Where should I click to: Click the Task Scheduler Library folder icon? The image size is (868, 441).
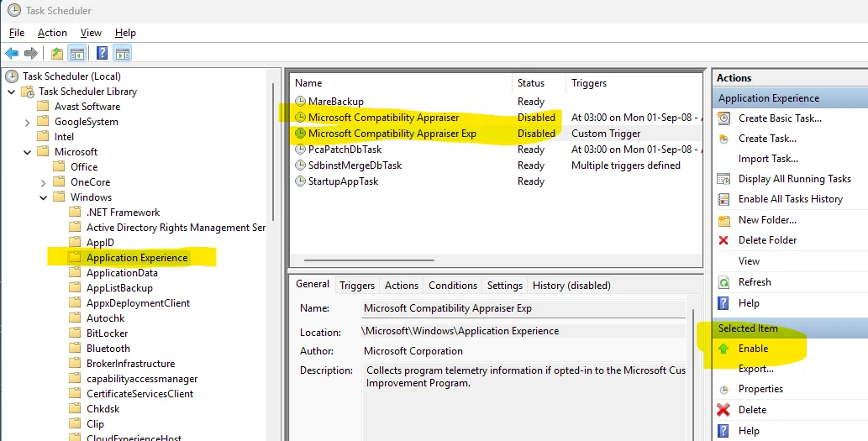(x=28, y=92)
